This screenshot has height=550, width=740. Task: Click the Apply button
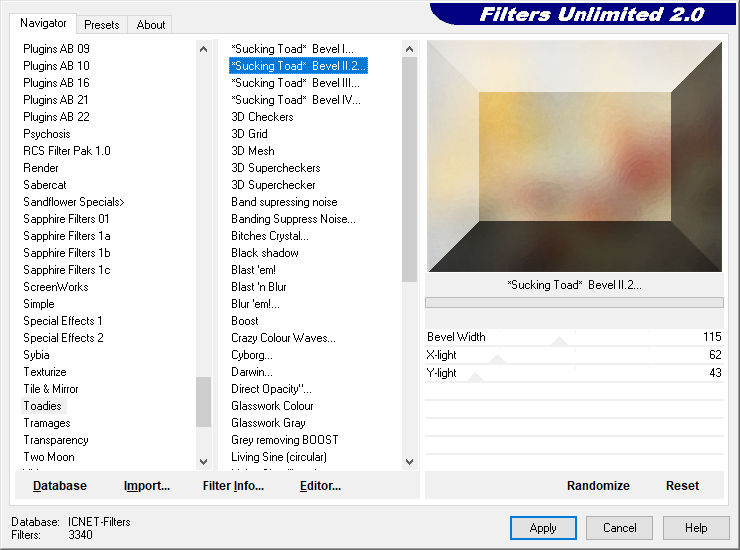click(543, 528)
